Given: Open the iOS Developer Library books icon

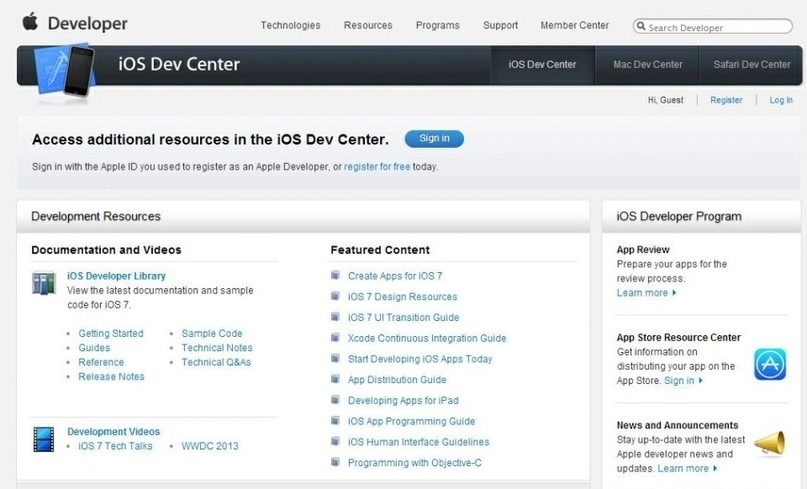Looking at the screenshot, I should pos(44,283).
